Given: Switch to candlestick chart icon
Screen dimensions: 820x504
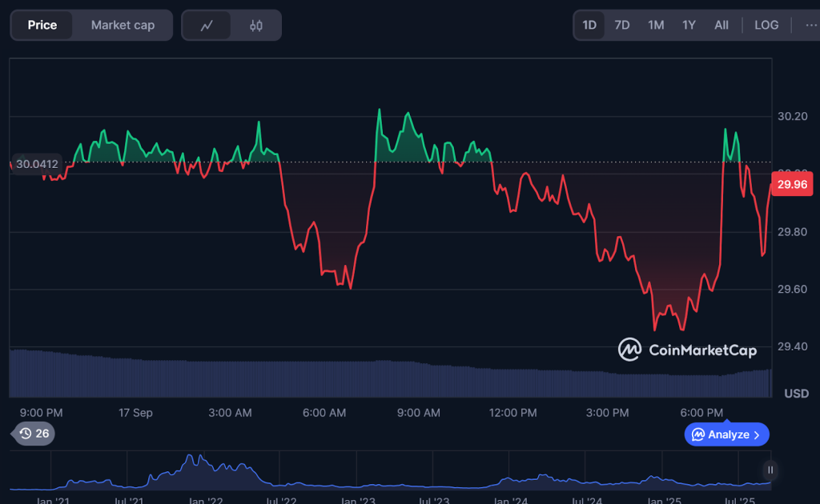Looking at the screenshot, I should click(256, 26).
